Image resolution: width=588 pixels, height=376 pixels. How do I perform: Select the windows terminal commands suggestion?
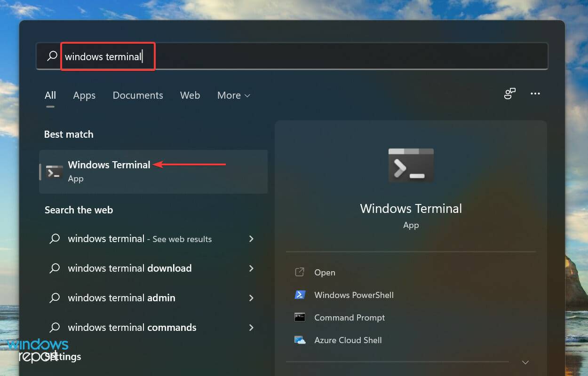133,328
